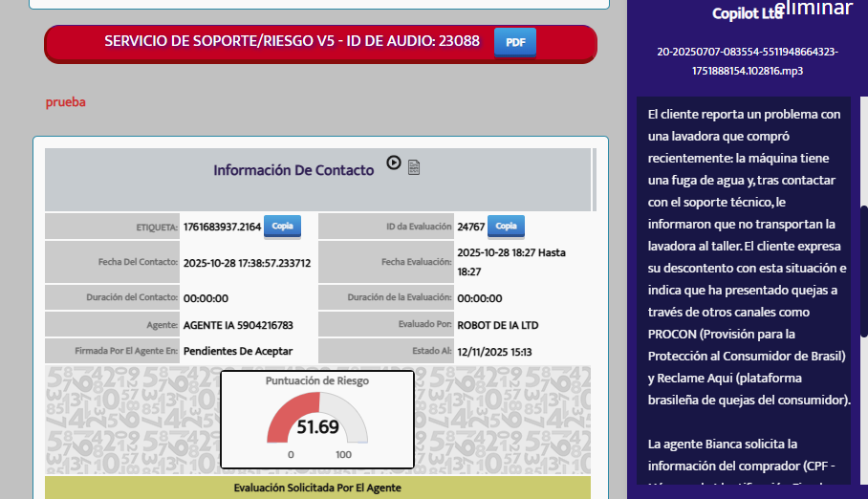
Task: Click the Información De Contacto heading
Action: (x=293, y=170)
